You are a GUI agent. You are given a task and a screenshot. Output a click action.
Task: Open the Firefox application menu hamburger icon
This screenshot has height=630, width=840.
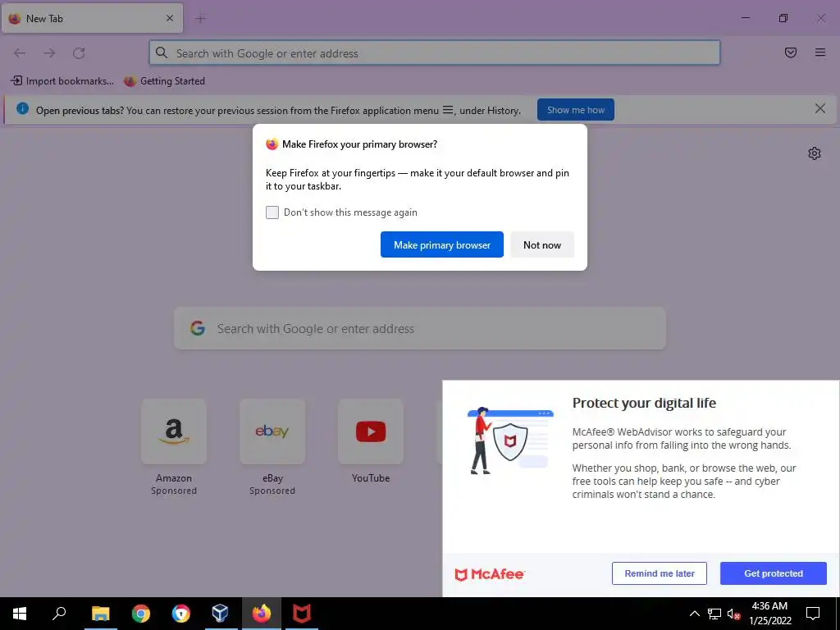[x=820, y=52]
